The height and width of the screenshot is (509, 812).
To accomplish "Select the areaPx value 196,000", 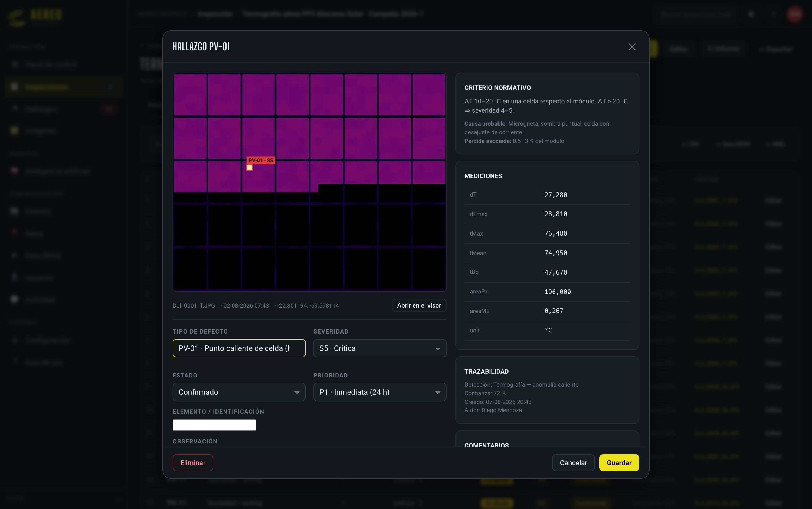I will click(558, 292).
